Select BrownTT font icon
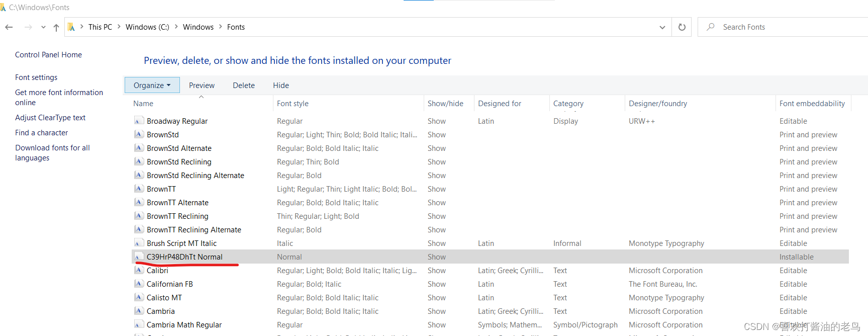 point(139,189)
